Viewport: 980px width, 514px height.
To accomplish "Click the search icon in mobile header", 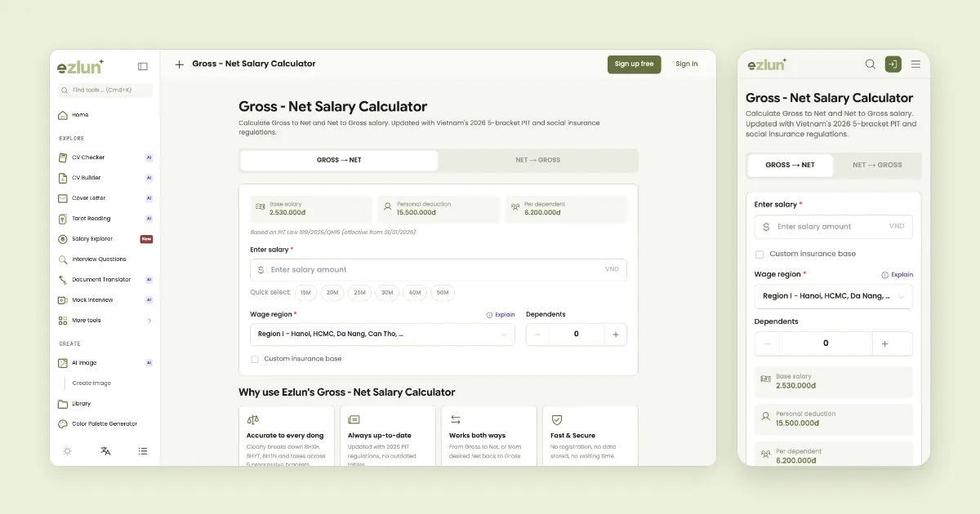I will click(x=871, y=64).
